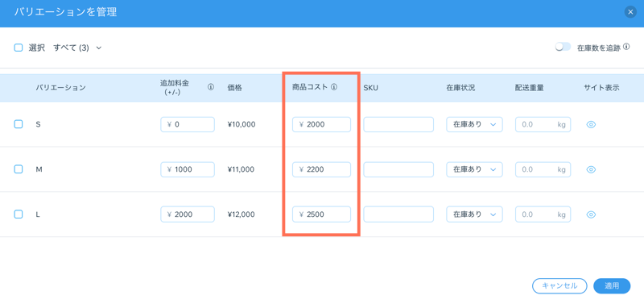Close the バリエーションを管理 dialog
Screen dimensions: 644x308
pos(630,12)
